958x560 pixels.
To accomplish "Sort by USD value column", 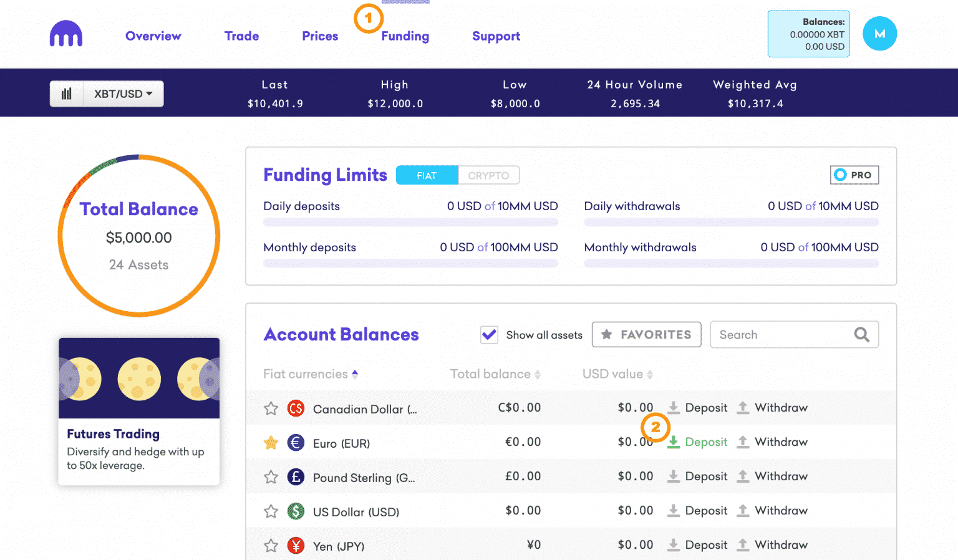I will (617, 374).
